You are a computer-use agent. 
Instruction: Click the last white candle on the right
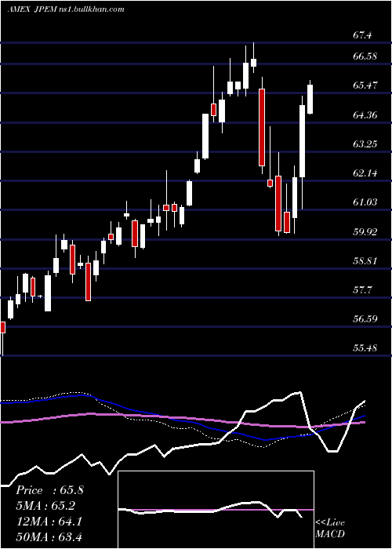tap(310, 99)
